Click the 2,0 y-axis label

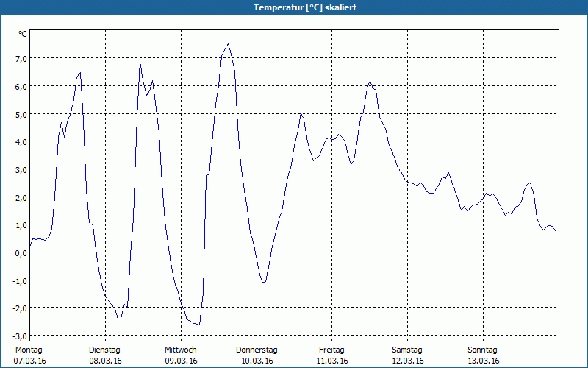click(x=21, y=197)
